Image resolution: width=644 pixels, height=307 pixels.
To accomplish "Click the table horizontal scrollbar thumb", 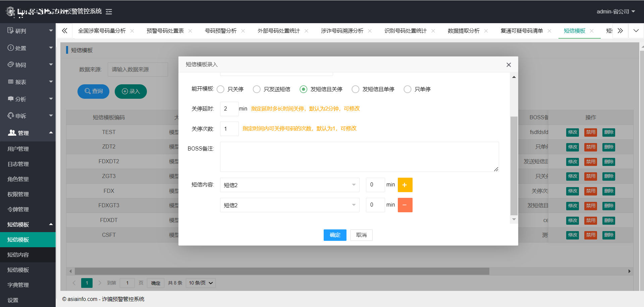I will (x=282, y=271).
